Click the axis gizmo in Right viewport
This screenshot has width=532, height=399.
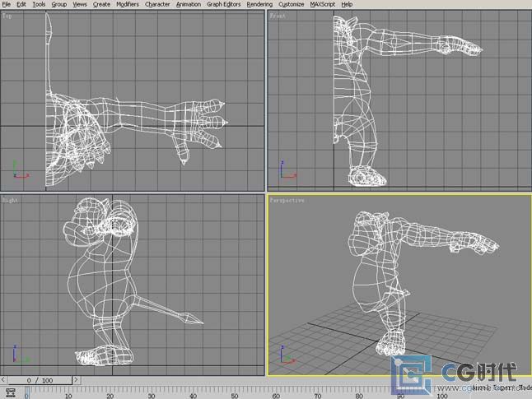pyautogui.click(x=21, y=354)
